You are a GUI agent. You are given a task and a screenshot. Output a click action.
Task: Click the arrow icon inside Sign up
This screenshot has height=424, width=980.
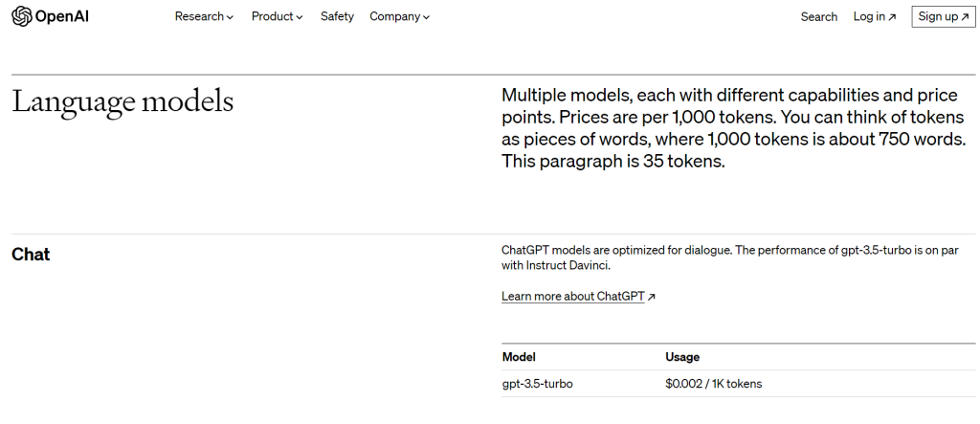(966, 17)
